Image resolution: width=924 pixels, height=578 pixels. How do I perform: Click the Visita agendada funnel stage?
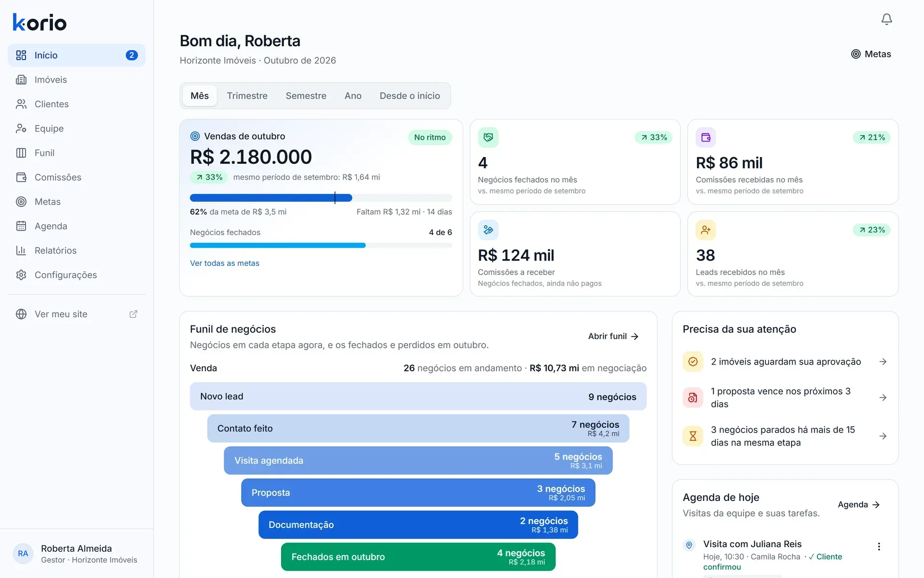[x=418, y=460]
